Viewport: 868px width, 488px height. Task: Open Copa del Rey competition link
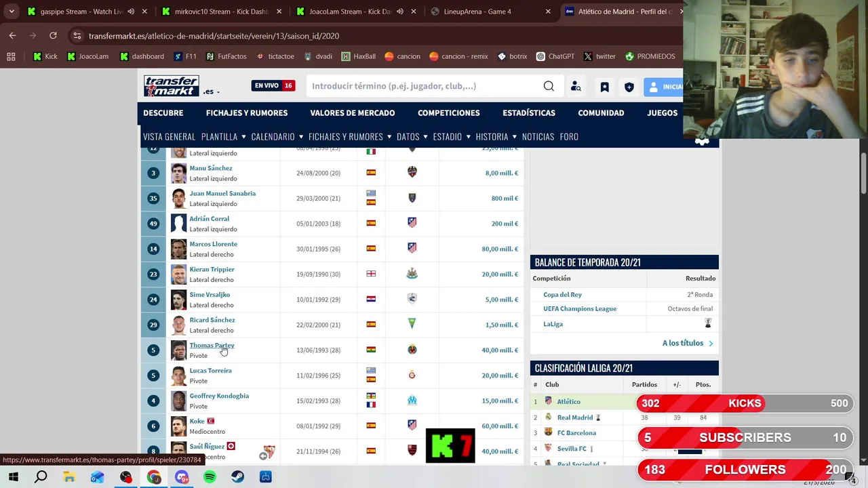pyautogui.click(x=562, y=295)
